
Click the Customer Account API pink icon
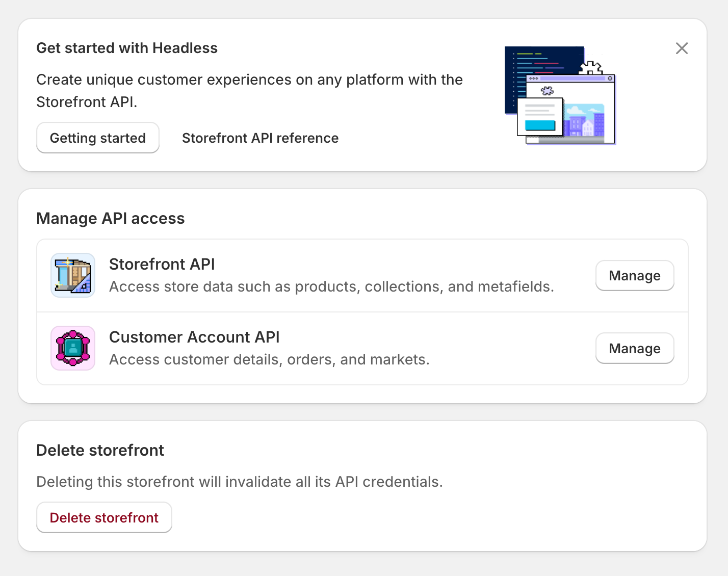click(x=73, y=348)
